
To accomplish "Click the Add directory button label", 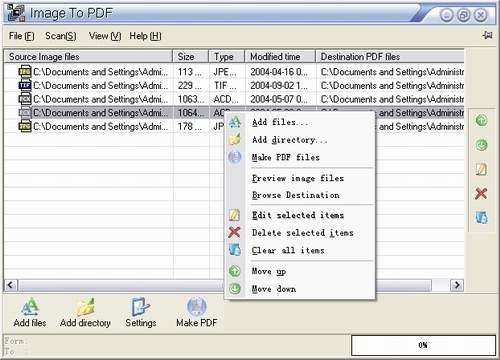I will point(85,323).
